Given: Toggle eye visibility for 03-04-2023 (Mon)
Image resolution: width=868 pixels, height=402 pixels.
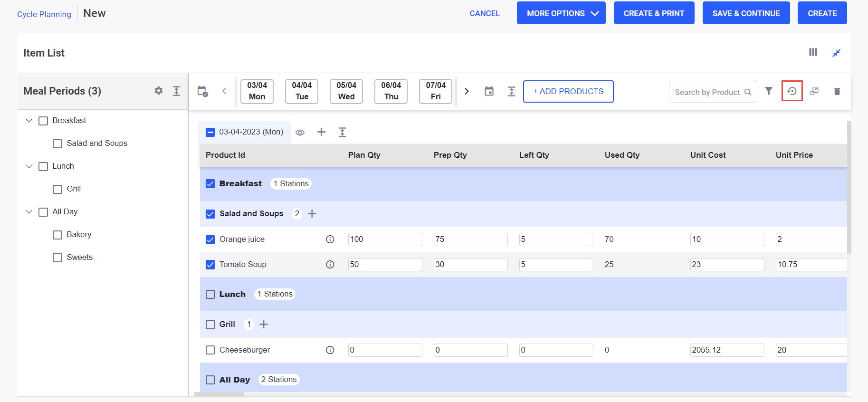Looking at the screenshot, I should point(300,133).
